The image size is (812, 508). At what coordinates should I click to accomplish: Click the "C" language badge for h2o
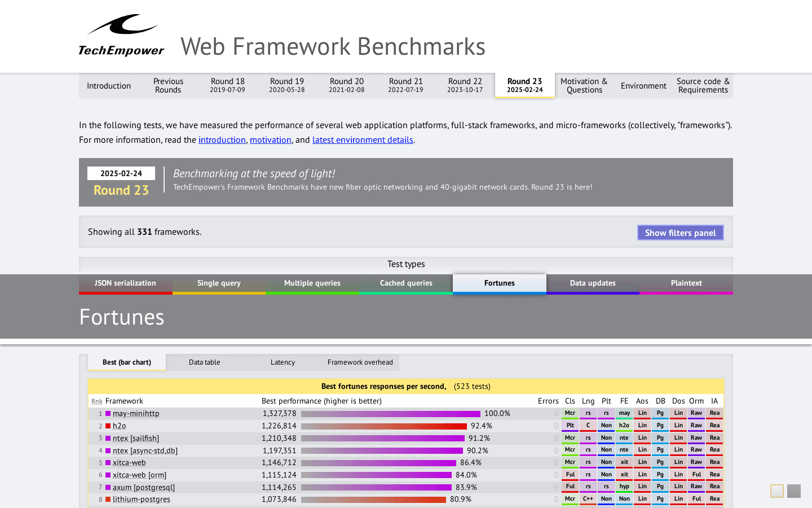tap(588, 426)
